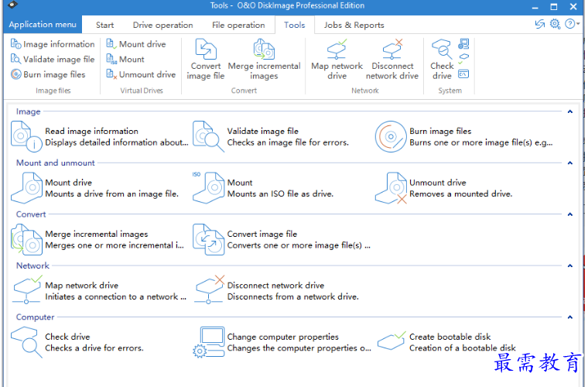The width and height of the screenshot is (588, 387).
Task: Click Convert image file ribbon button
Action: coord(206,60)
